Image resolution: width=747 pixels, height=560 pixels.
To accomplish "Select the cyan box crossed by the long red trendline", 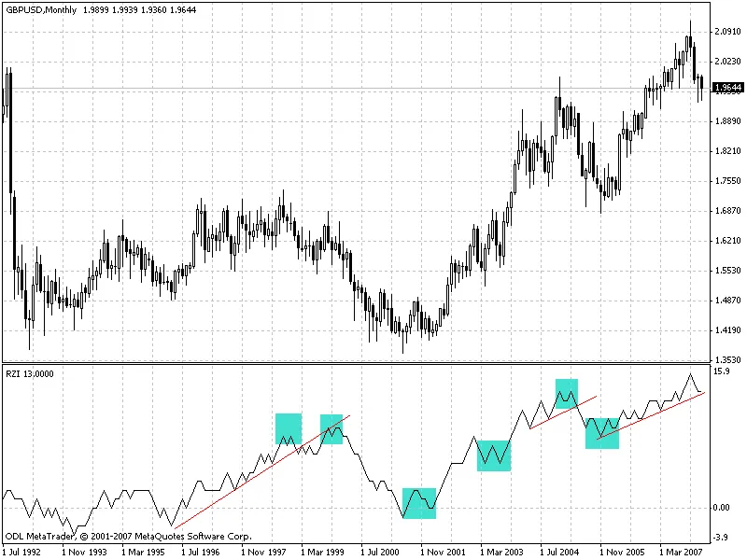I will (331, 428).
